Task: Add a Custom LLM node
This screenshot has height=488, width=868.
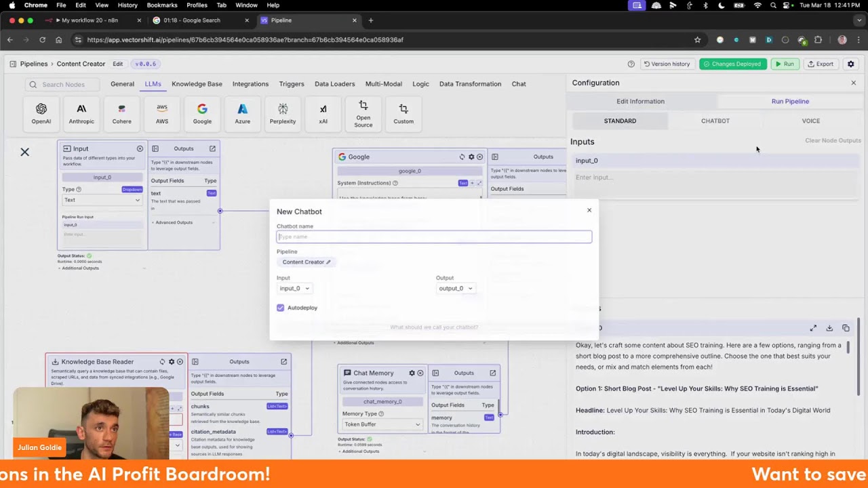Action: [x=403, y=113]
